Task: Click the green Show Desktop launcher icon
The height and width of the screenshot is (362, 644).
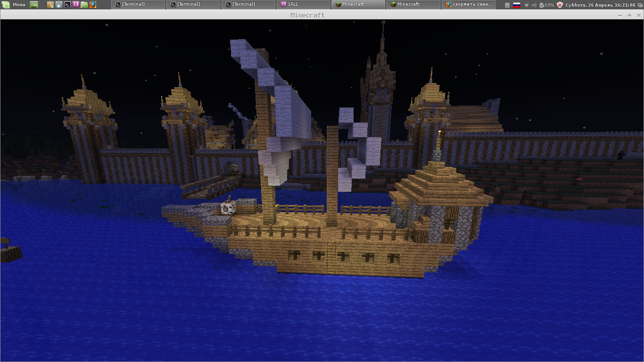Action: pos(34,4)
